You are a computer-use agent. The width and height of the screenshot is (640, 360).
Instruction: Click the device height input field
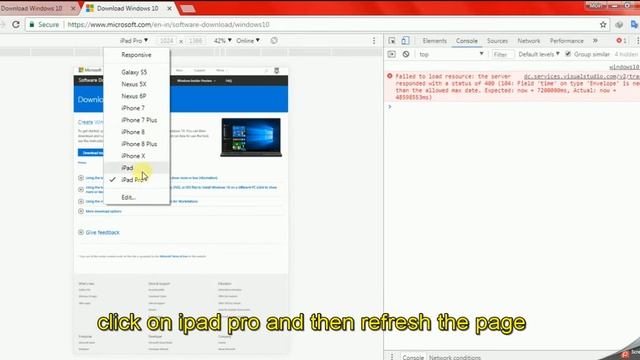[x=195, y=40]
